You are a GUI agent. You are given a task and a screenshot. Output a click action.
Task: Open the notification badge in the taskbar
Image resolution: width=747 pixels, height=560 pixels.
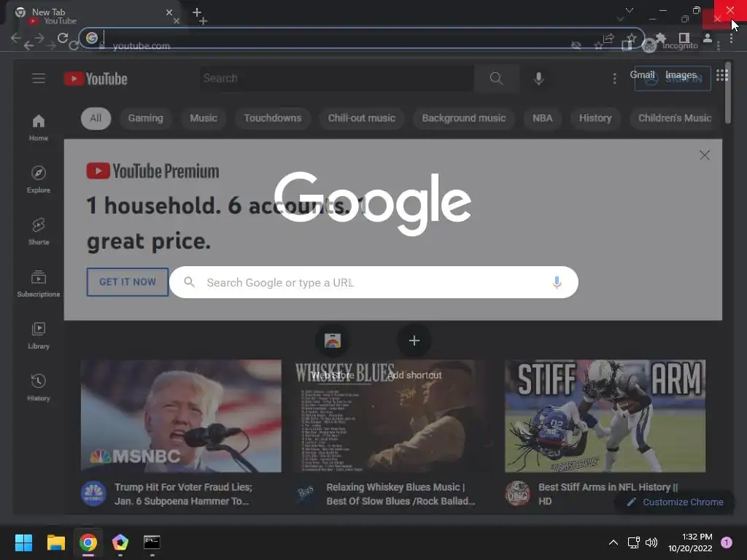726,542
